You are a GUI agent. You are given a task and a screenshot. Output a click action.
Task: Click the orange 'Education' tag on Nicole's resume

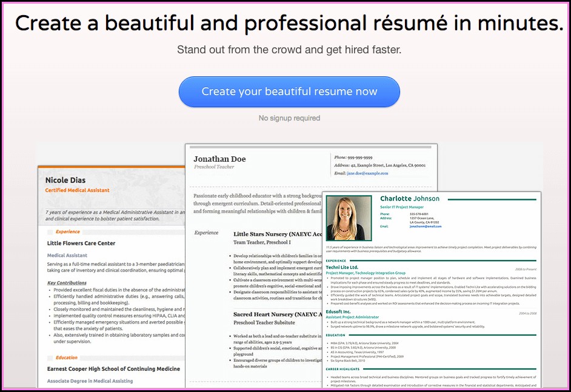pyautogui.click(x=67, y=357)
